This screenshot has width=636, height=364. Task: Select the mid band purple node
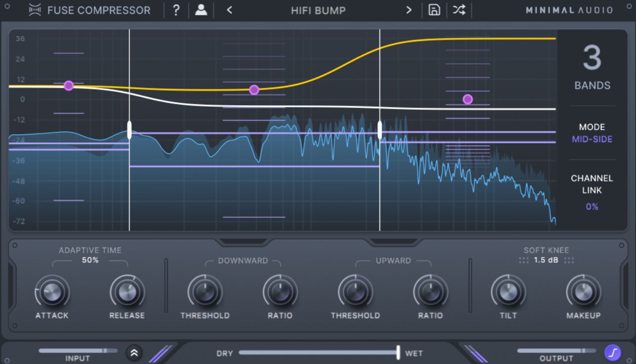coord(254,90)
